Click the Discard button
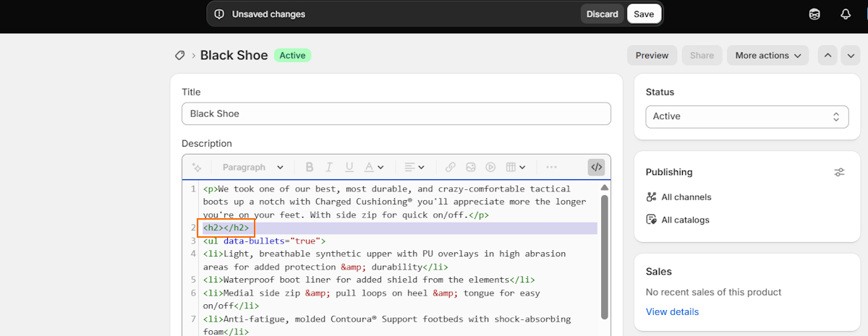 click(x=603, y=14)
